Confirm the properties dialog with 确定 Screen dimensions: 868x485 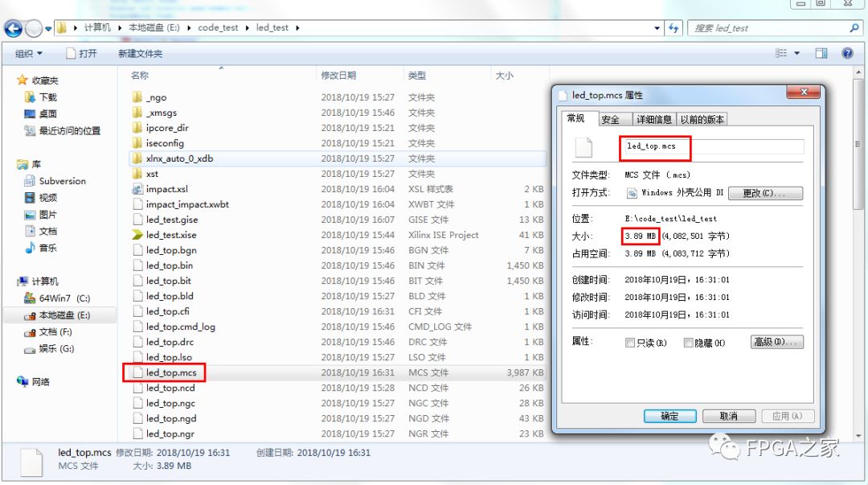pyautogui.click(x=670, y=416)
